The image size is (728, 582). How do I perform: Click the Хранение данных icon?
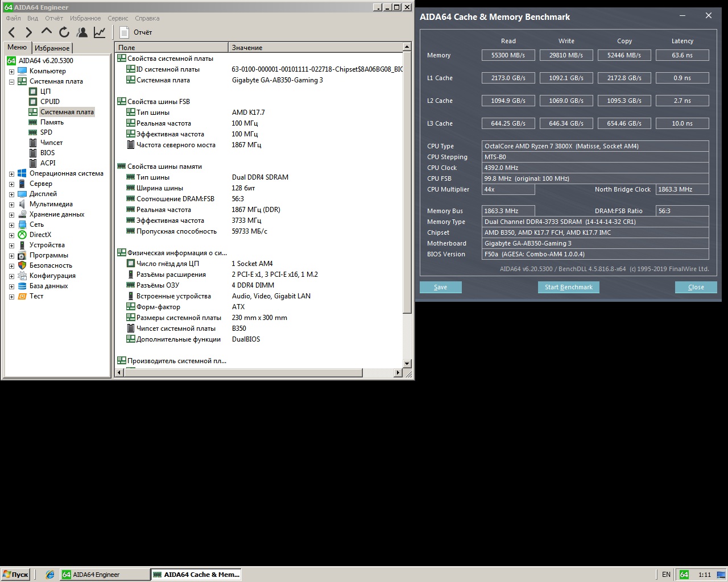[22, 214]
